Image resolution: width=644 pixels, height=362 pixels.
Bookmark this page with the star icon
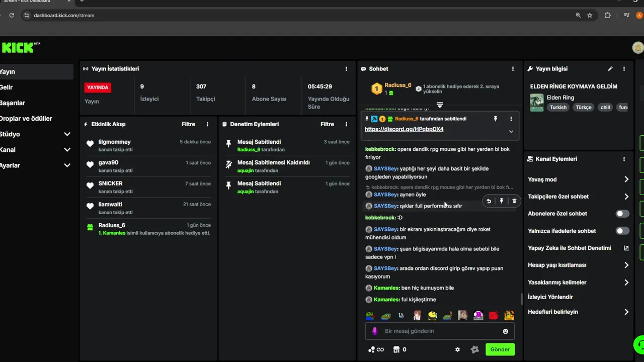pos(590,16)
